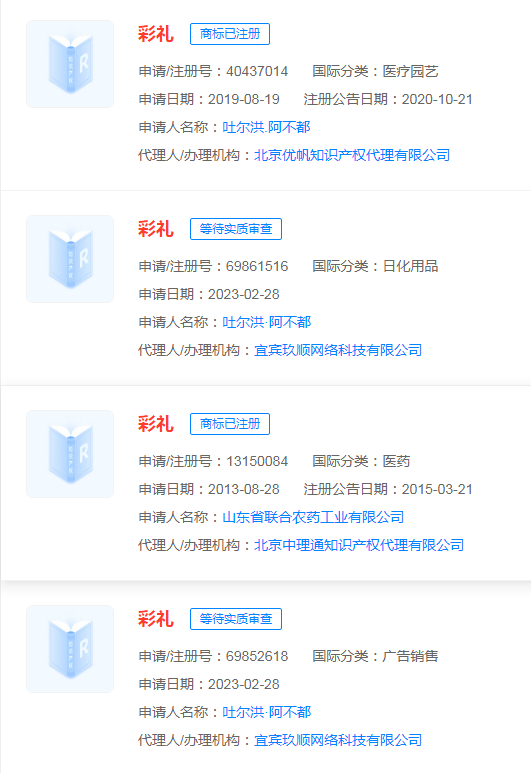
Task: Open applicant 吐尔洪·阿不都 in 69852618 entry
Action: (x=266, y=712)
